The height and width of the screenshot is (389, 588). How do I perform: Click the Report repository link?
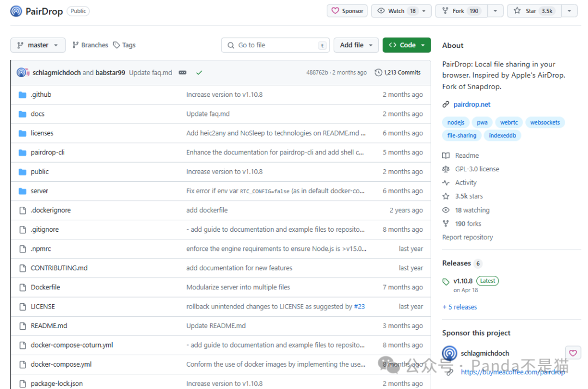(467, 237)
